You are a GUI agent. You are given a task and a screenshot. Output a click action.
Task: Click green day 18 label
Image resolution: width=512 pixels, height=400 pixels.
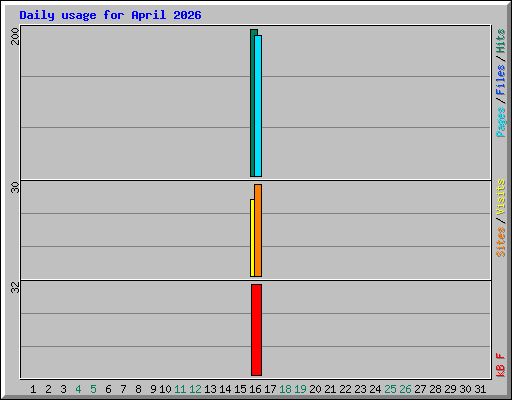pyautogui.click(x=285, y=389)
